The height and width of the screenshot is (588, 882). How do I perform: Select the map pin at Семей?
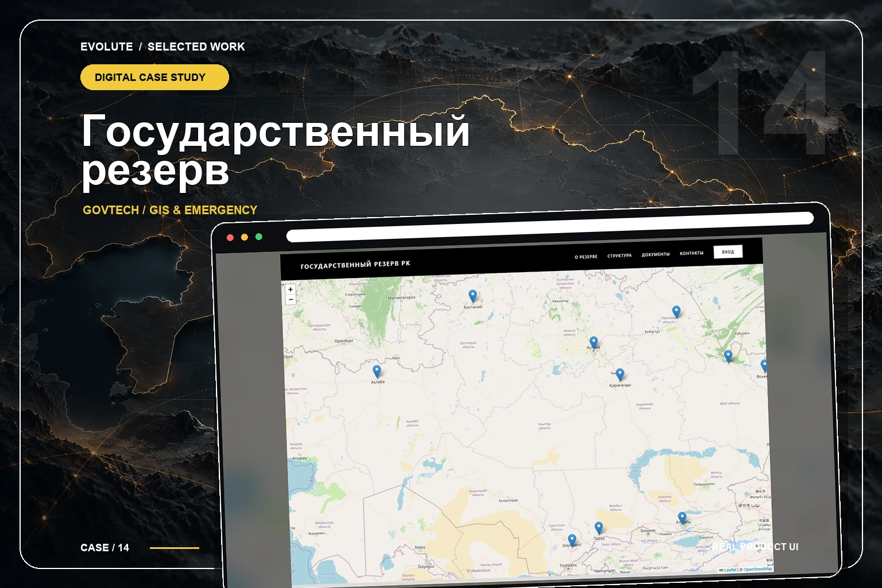728,356
